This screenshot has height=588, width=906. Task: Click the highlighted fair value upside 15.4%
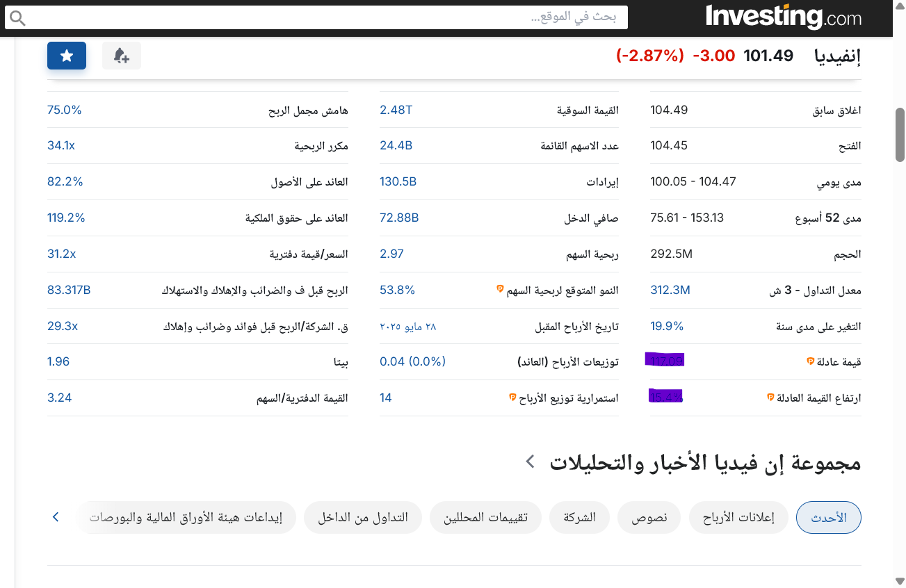click(x=665, y=397)
